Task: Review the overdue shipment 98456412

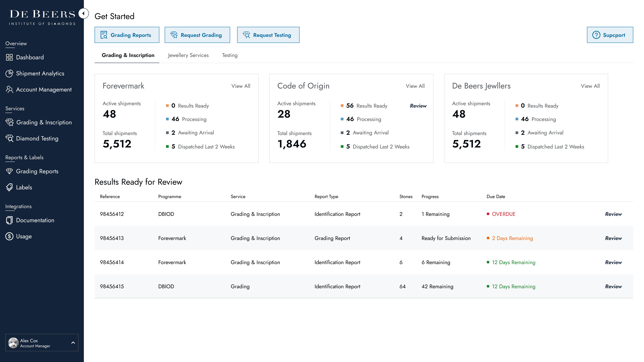Action: pos(613,214)
